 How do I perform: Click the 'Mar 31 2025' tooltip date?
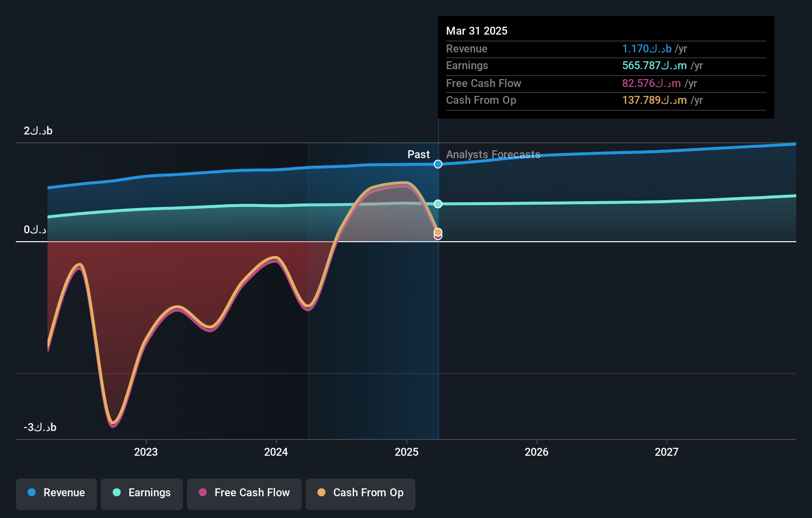pos(477,31)
